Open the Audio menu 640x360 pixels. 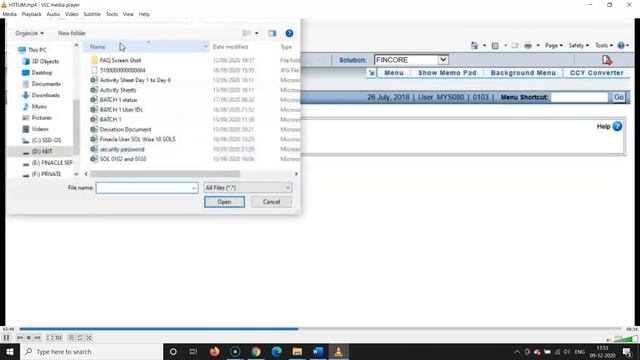point(53,14)
